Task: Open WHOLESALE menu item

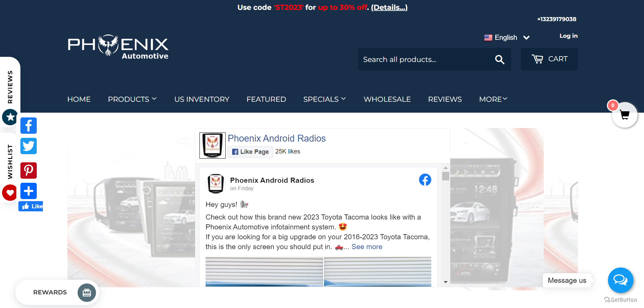Action: 387,99
